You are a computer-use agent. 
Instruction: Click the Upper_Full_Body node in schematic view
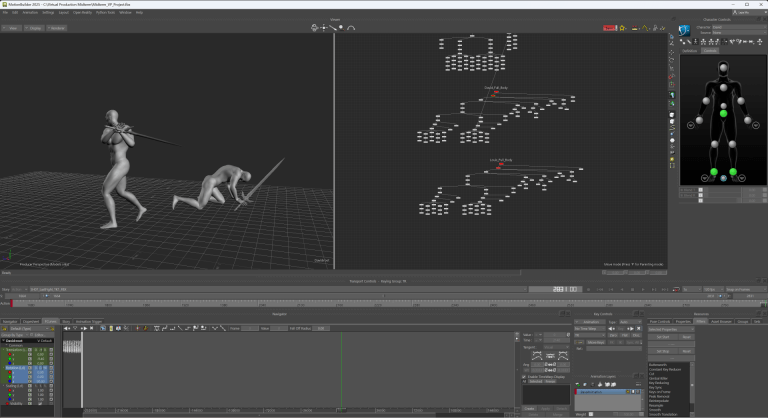pyautogui.click(x=498, y=89)
